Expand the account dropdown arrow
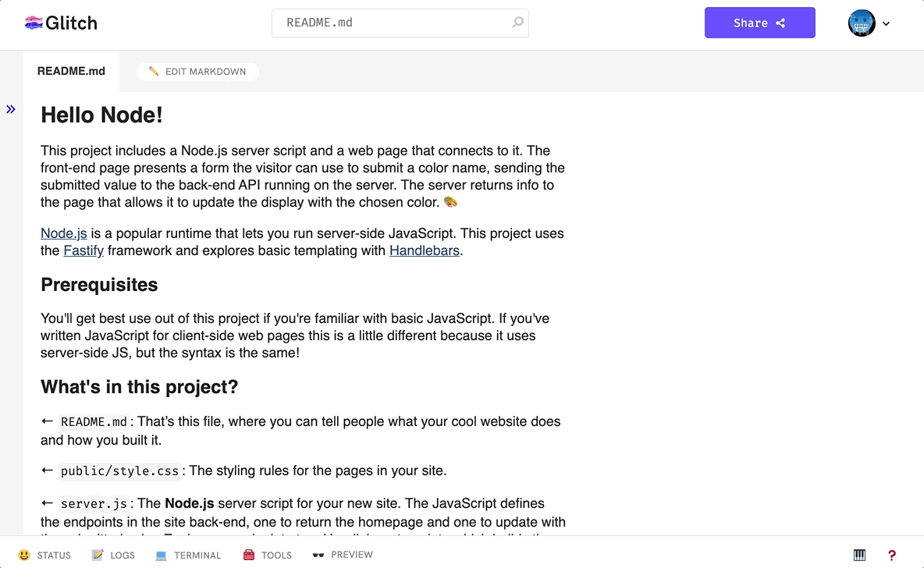Image resolution: width=924 pixels, height=568 pixels. (887, 24)
